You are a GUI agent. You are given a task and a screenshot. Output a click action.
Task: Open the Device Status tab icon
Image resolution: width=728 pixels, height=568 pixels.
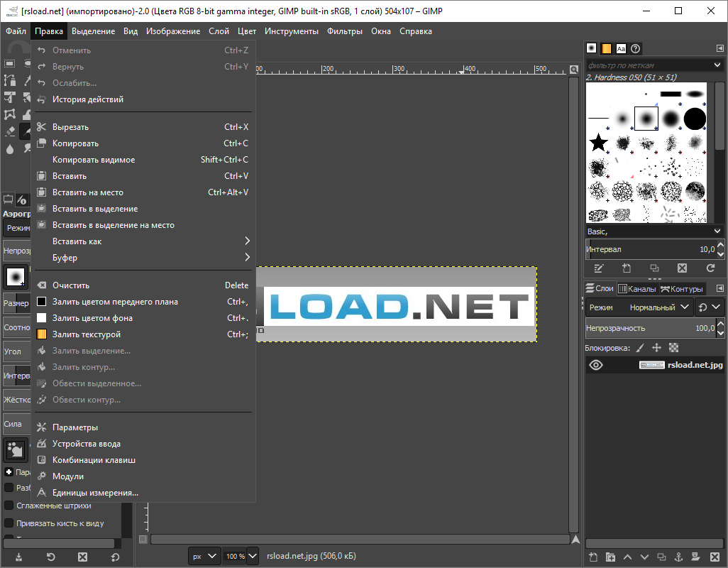point(22,200)
